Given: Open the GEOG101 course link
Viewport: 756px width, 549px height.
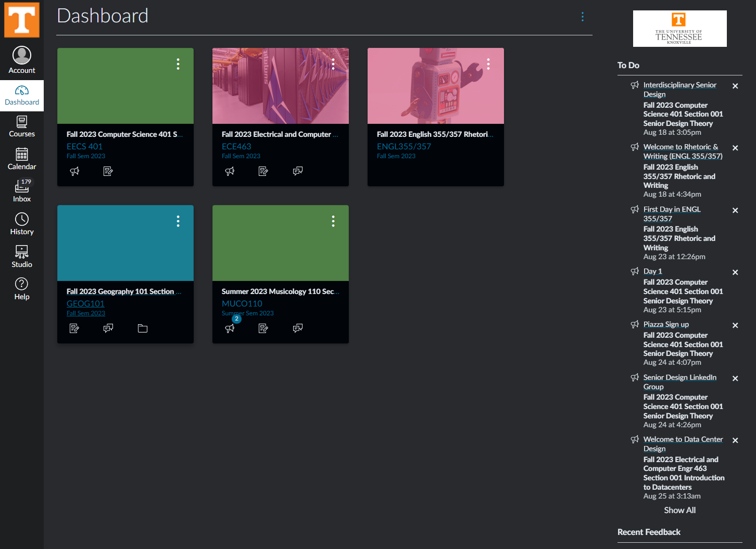Looking at the screenshot, I should coord(85,303).
